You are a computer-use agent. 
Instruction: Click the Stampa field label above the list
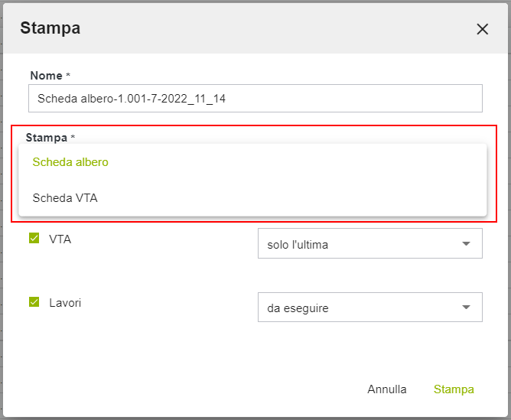click(45, 138)
